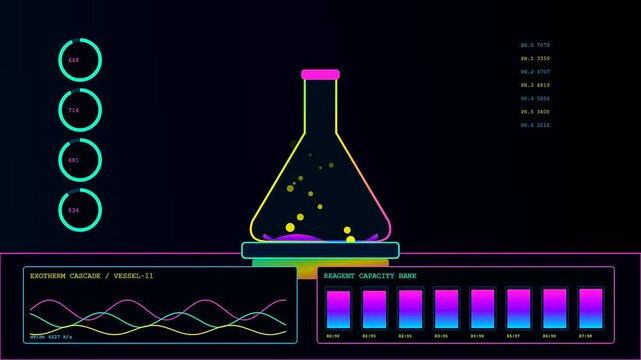Click the hot plate beneath the flask
The width and height of the screenshot is (641, 360).
tap(320, 250)
